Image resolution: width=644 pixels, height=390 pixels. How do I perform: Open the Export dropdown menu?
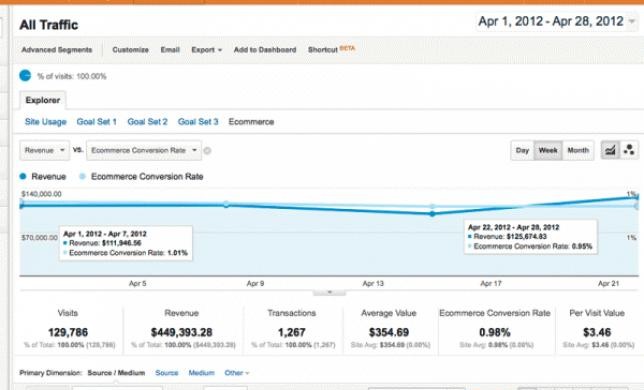click(207, 50)
